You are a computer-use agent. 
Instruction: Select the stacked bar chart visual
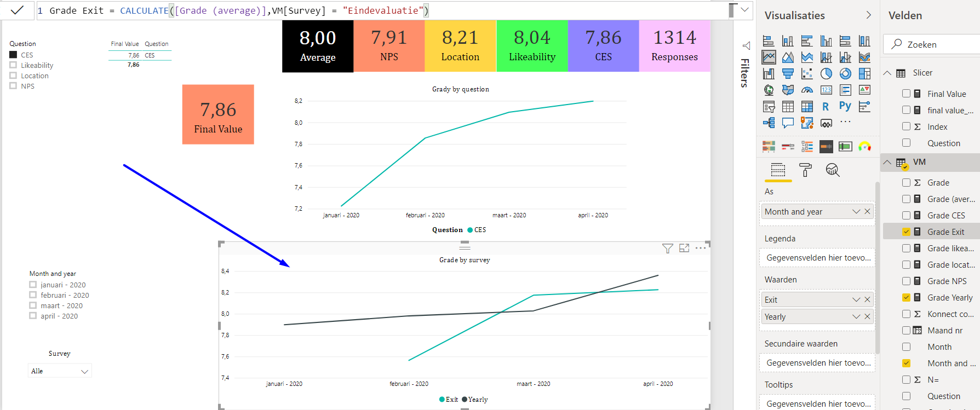[769, 41]
